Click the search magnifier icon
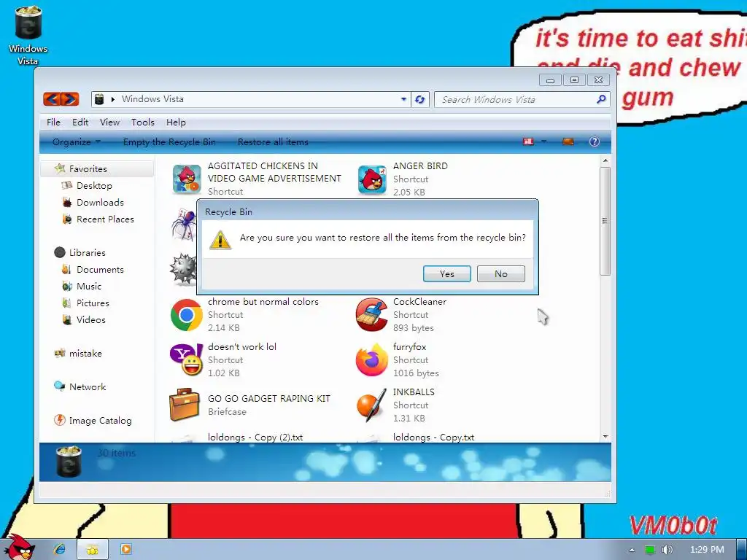This screenshot has height=560, width=747. click(x=601, y=99)
